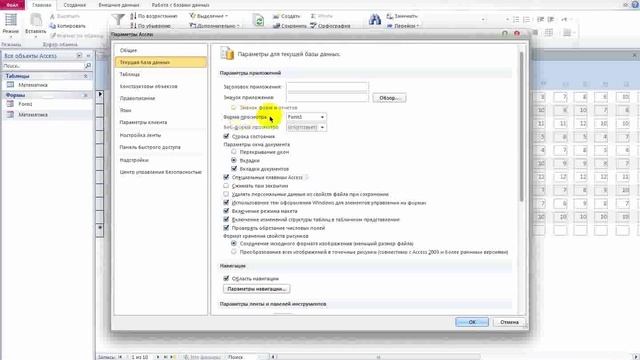640x360 pixels.
Task: Sort ascending with По возрастанию
Action: (x=154, y=16)
